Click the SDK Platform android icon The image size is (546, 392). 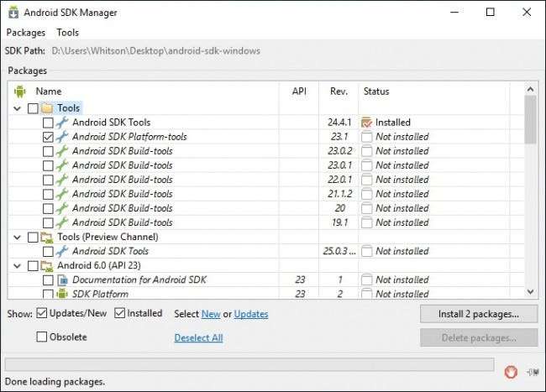(x=61, y=294)
